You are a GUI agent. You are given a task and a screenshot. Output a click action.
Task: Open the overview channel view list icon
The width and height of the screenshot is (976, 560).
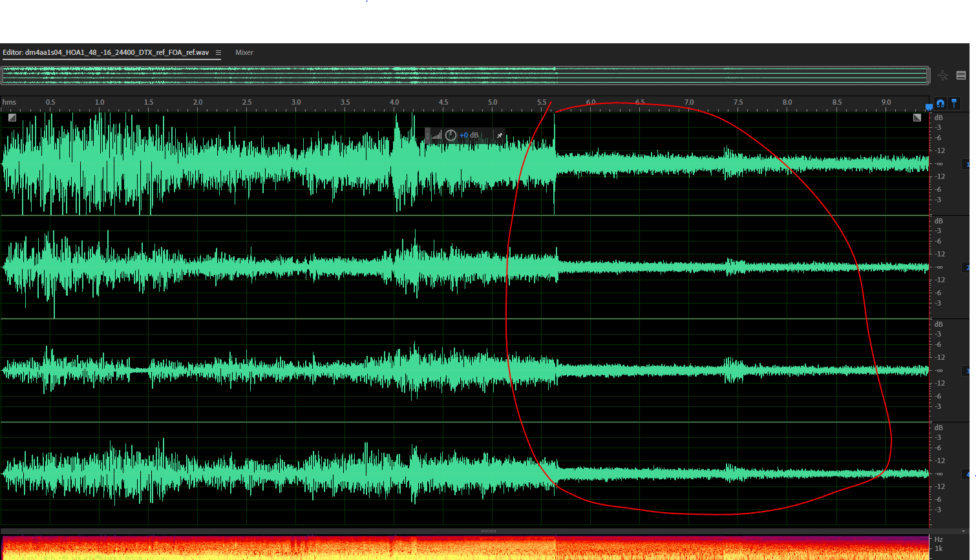coord(961,76)
